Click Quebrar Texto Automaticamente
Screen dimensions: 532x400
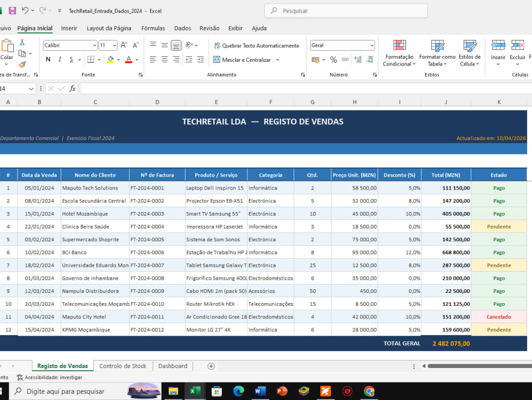pyautogui.click(x=256, y=45)
